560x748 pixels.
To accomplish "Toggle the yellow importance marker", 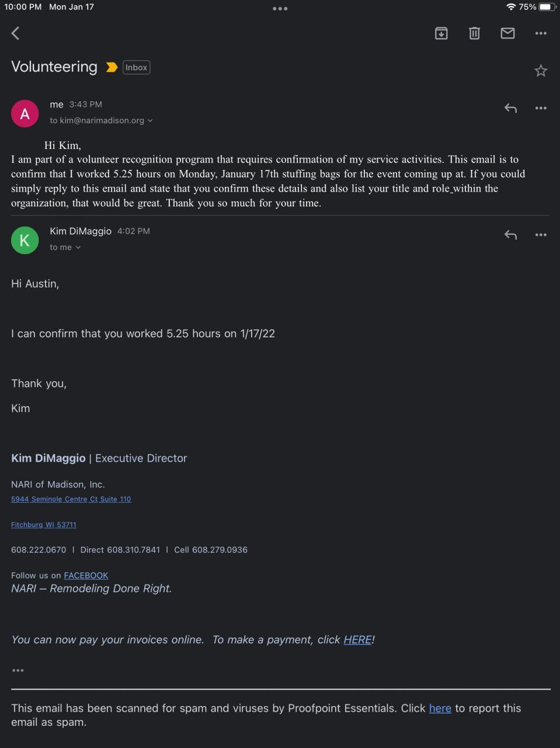I will [x=112, y=68].
